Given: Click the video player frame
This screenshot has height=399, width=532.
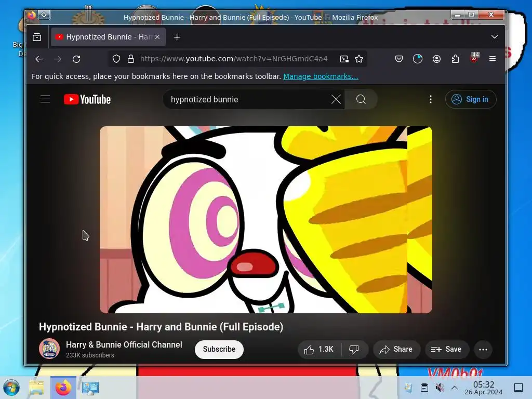Looking at the screenshot, I should pyautogui.click(x=265, y=220).
